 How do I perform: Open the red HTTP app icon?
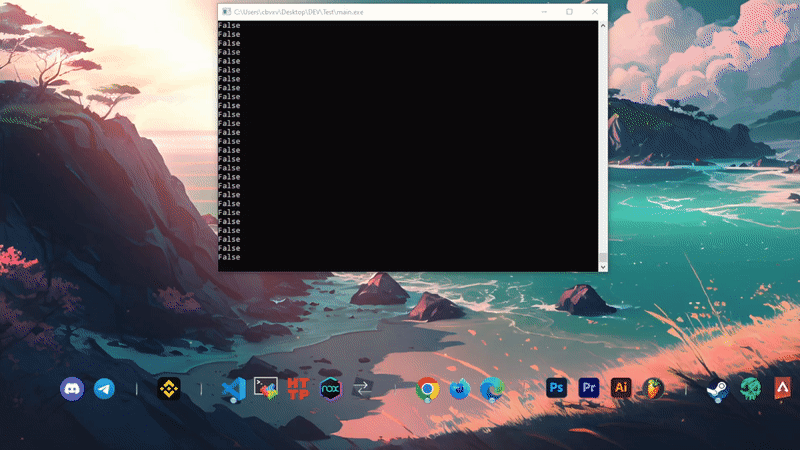click(x=298, y=388)
